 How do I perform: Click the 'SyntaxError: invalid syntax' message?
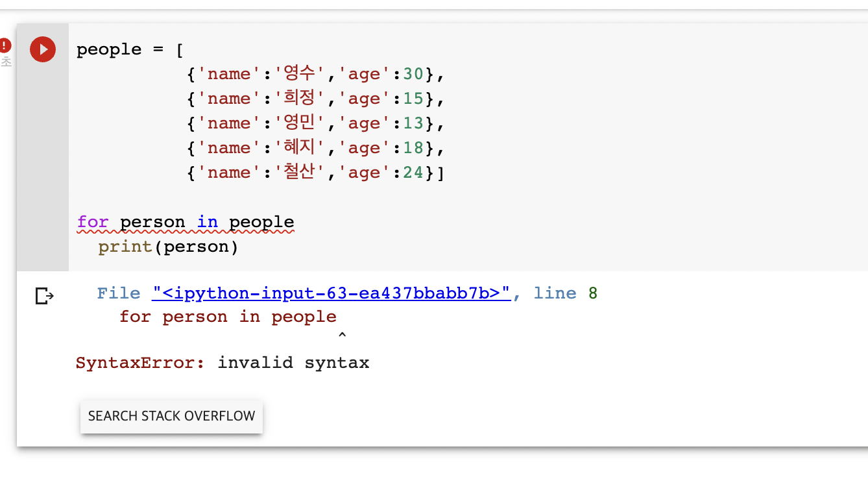pyautogui.click(x=223, y=362)
